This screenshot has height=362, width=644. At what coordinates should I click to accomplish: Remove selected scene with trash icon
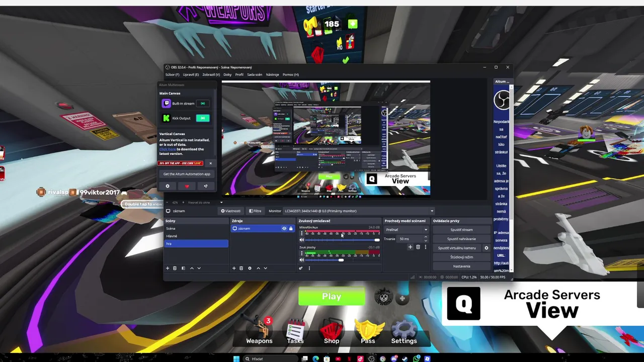click(175, 268)
